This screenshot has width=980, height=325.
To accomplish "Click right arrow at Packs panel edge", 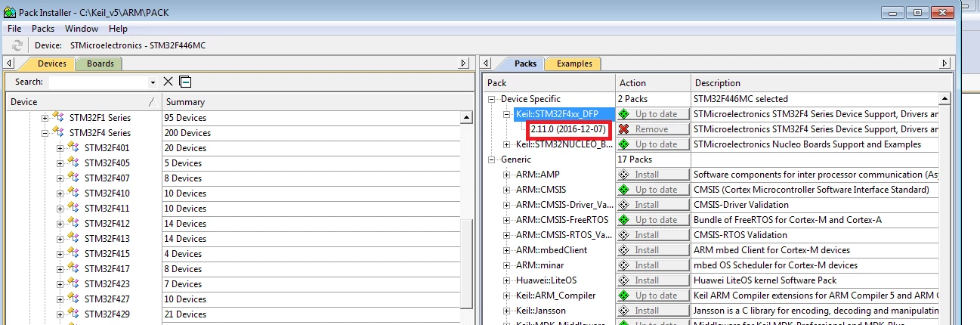I will (944, 63).
